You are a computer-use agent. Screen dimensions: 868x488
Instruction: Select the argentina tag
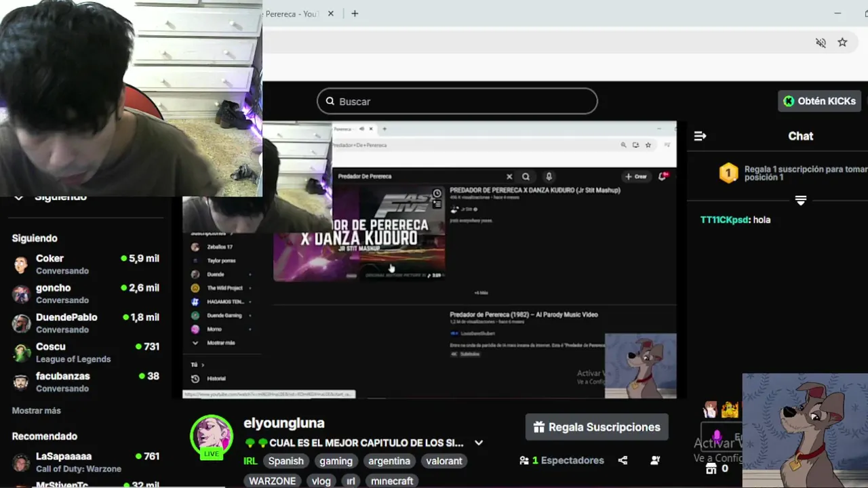click(389, 461)
